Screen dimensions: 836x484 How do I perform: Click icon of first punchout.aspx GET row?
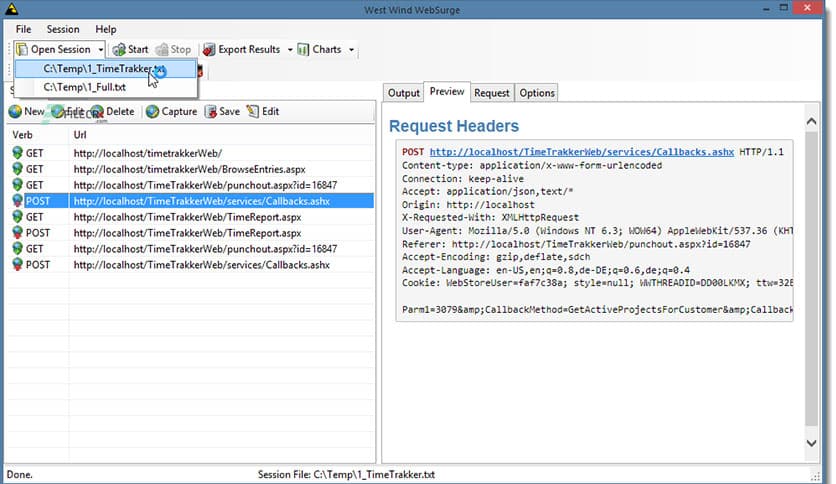click(18, 185)
